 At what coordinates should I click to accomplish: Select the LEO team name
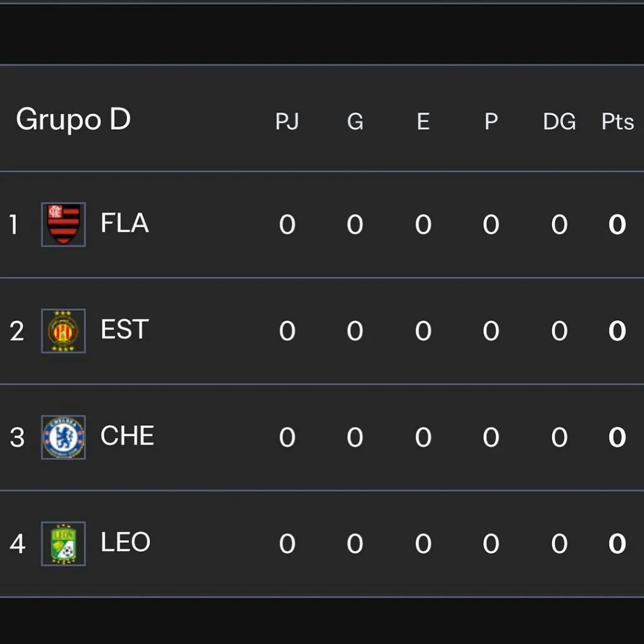(x=125, y=543)
